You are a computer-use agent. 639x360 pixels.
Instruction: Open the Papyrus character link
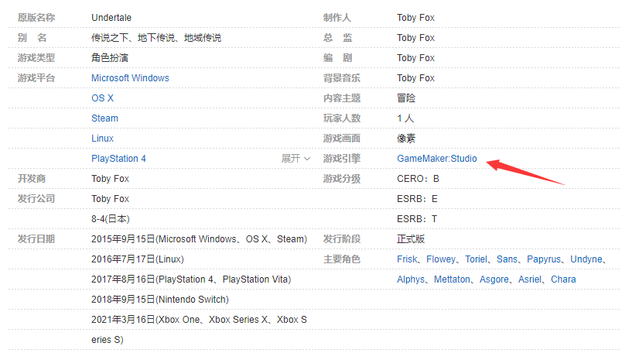[544, 259]
